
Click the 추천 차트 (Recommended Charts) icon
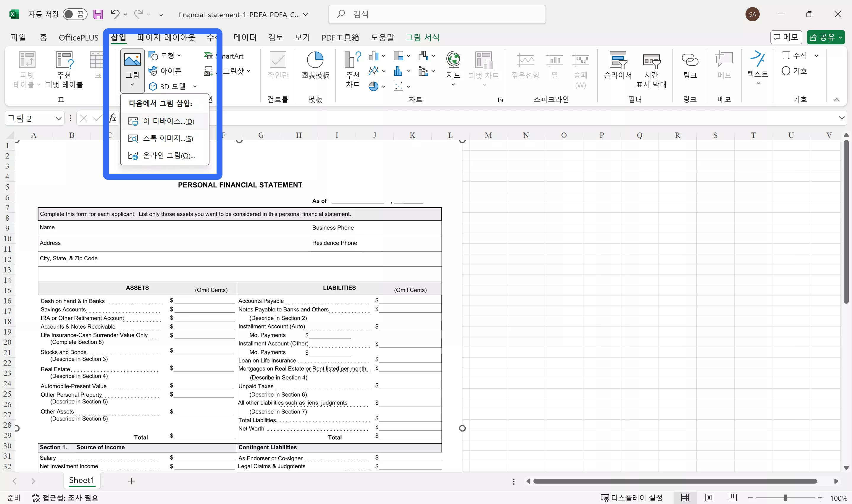pos(352,70)
